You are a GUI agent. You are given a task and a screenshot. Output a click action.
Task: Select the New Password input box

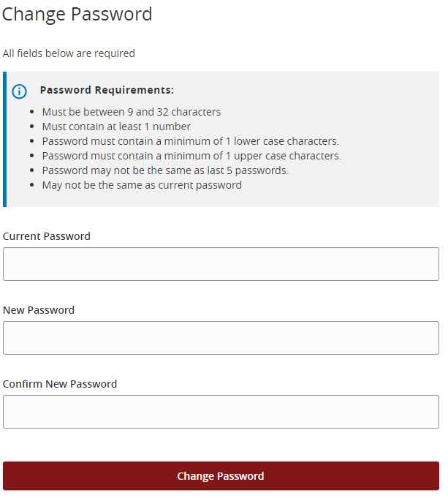(221, 338)
